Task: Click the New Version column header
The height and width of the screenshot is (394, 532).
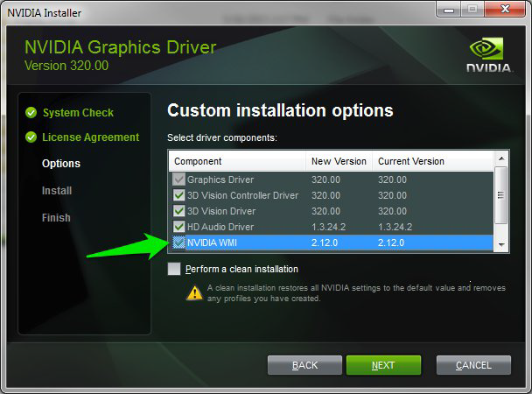Action: click(x=339, y=161)
